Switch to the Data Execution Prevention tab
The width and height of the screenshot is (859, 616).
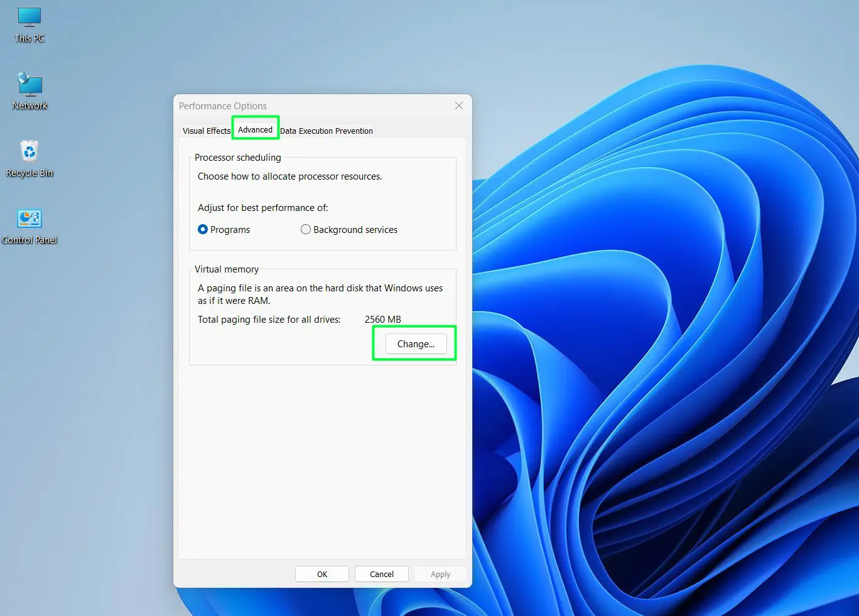(x=327, y=131)
